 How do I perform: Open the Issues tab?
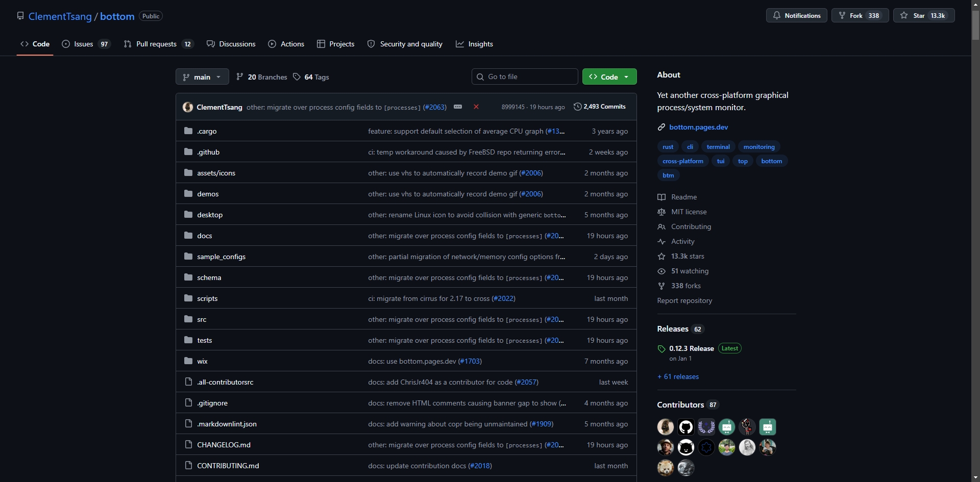pyautogui.click(x=86, y=44)
